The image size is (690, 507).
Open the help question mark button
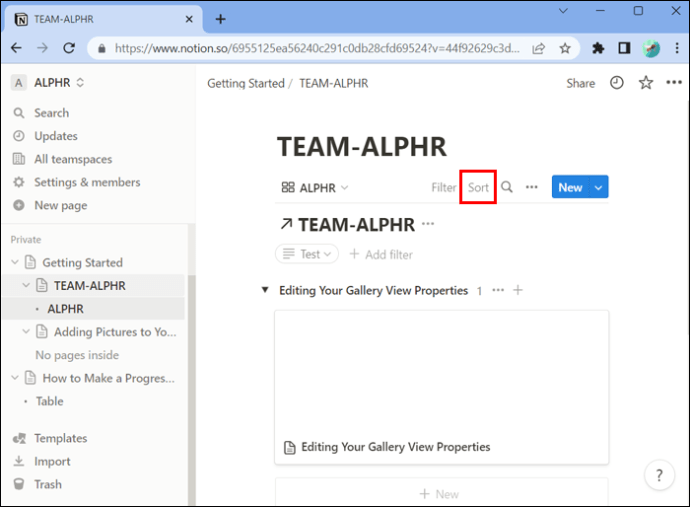(x=659, y=475)
